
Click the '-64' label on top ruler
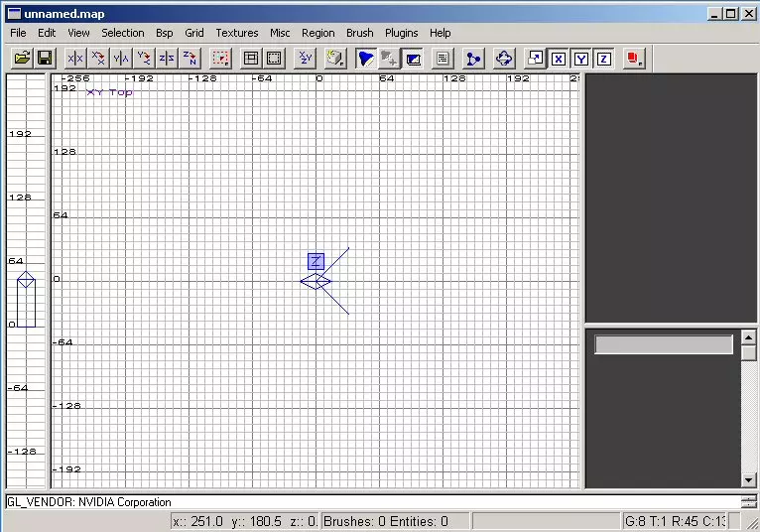pyautogui.click(x=262, y=78)
